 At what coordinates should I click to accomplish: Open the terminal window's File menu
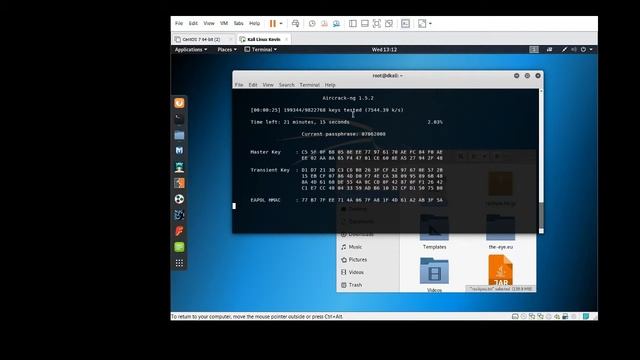pos(239,85)
